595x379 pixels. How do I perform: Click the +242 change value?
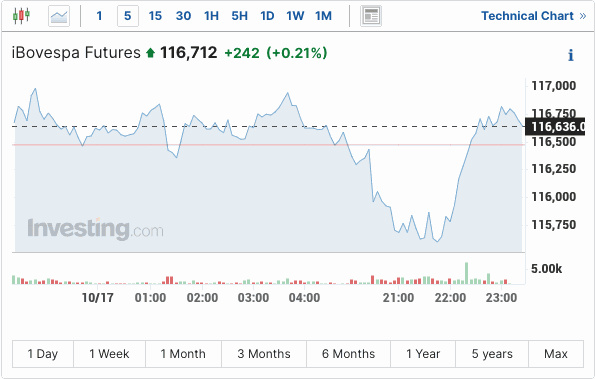tap(242, 53)
